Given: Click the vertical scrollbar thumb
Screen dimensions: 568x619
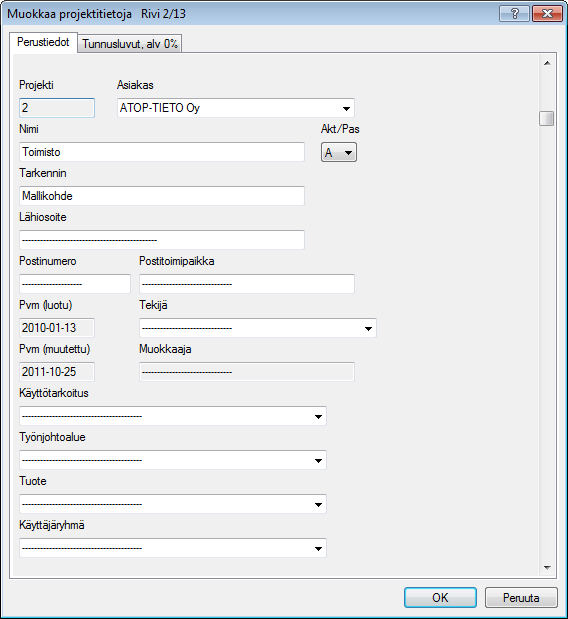Looking at the screenshot, I should 547,118.
